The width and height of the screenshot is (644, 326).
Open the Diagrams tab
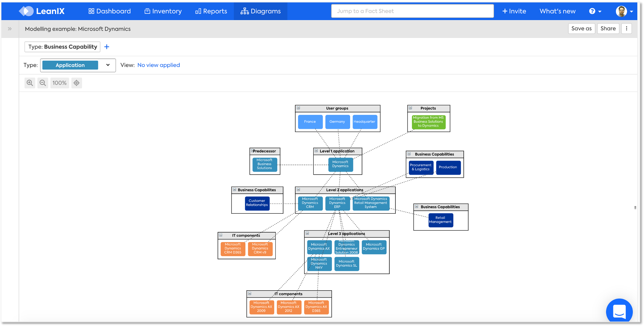click(261, 11)
